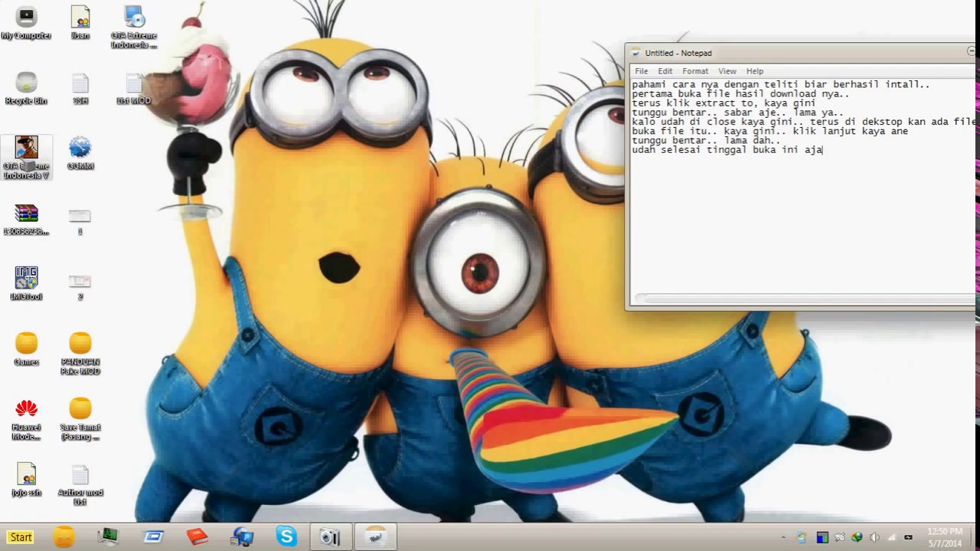Image resolution: width=980 pixels, height=551 pixels.
Task: Open the List MOD text file
Action: tap(134, 89)
